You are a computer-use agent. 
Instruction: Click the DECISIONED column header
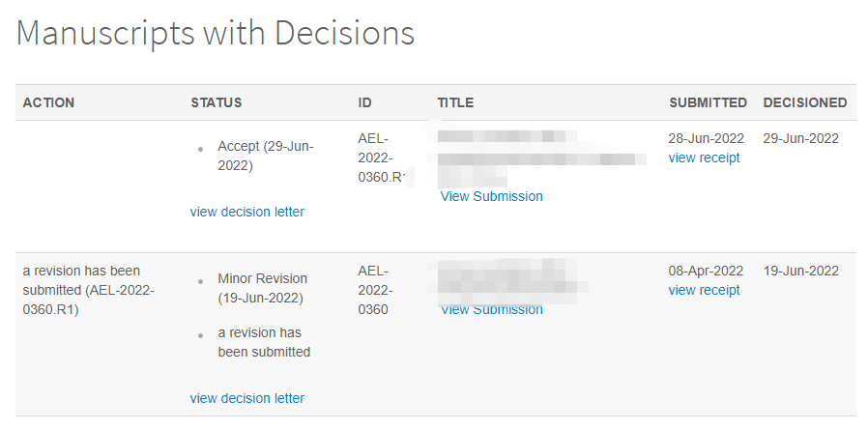point(805,103)
